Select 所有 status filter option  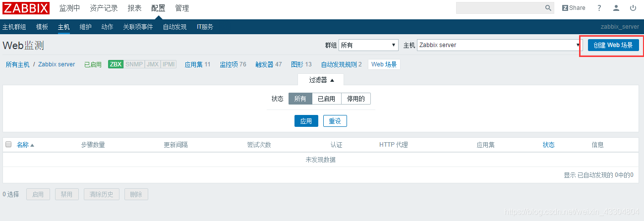[300, 99]
